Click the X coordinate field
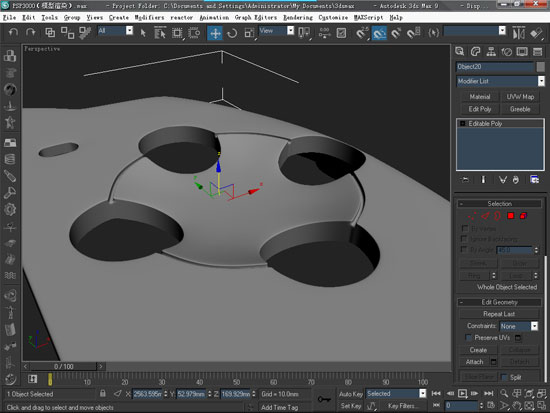This screenshot has height=413, width=550. tap(147, 394)
